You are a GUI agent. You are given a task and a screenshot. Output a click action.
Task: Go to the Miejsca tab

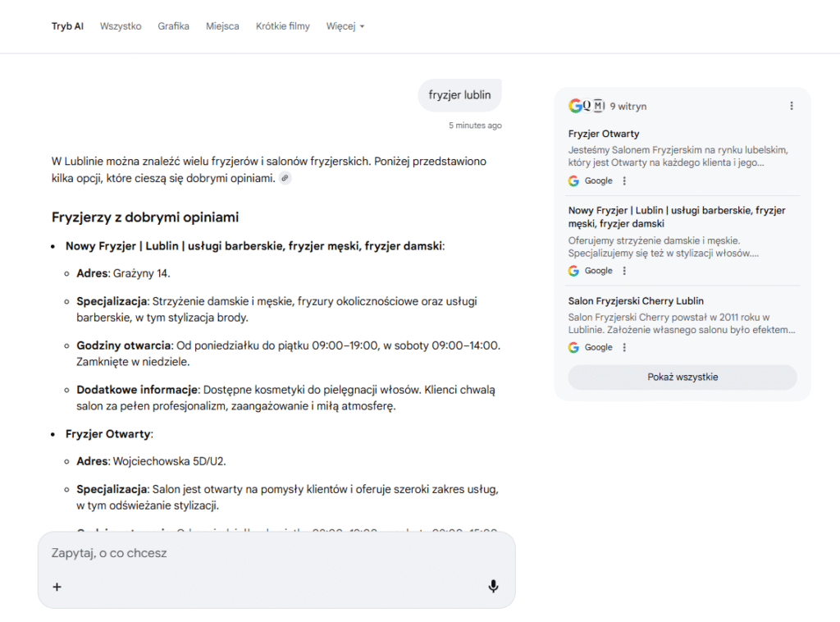(x=222, y=26)
